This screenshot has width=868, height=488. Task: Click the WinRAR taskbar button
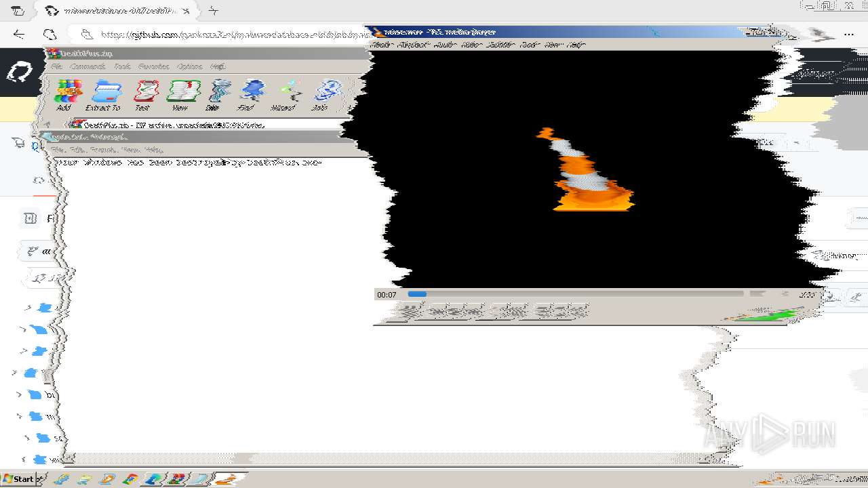click(176, 479)
